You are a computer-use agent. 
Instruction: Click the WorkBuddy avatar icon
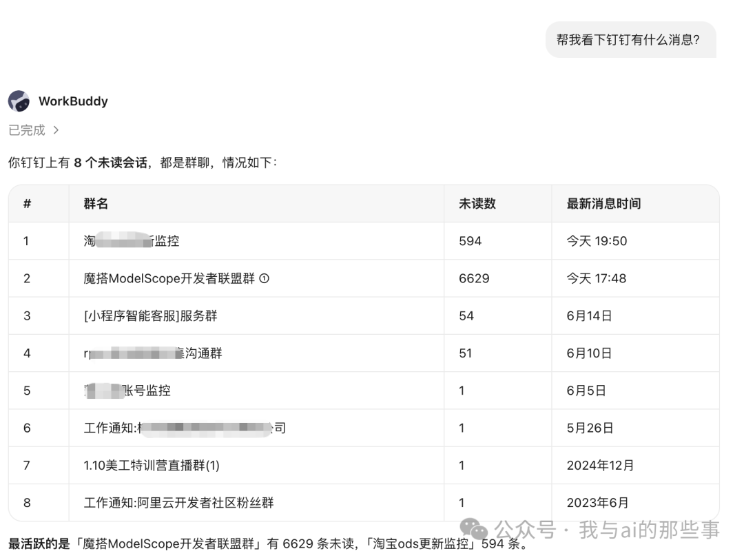click(19, 101)
